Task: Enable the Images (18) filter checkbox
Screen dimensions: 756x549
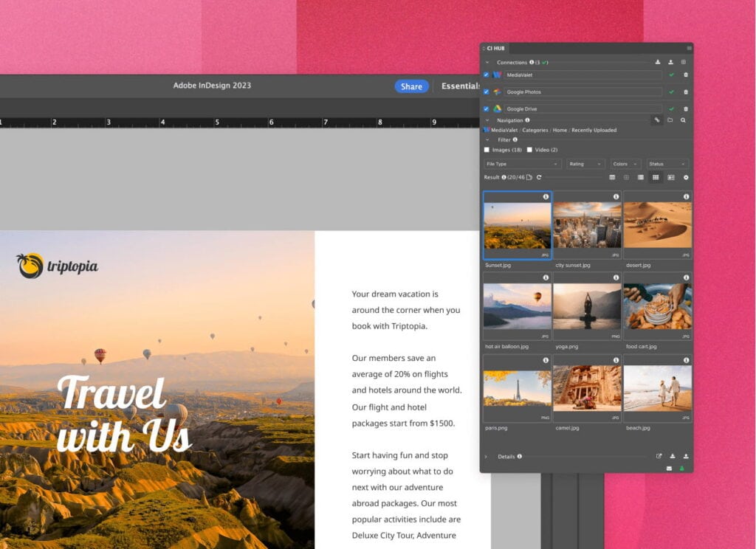Action: (x=487, y=150)
